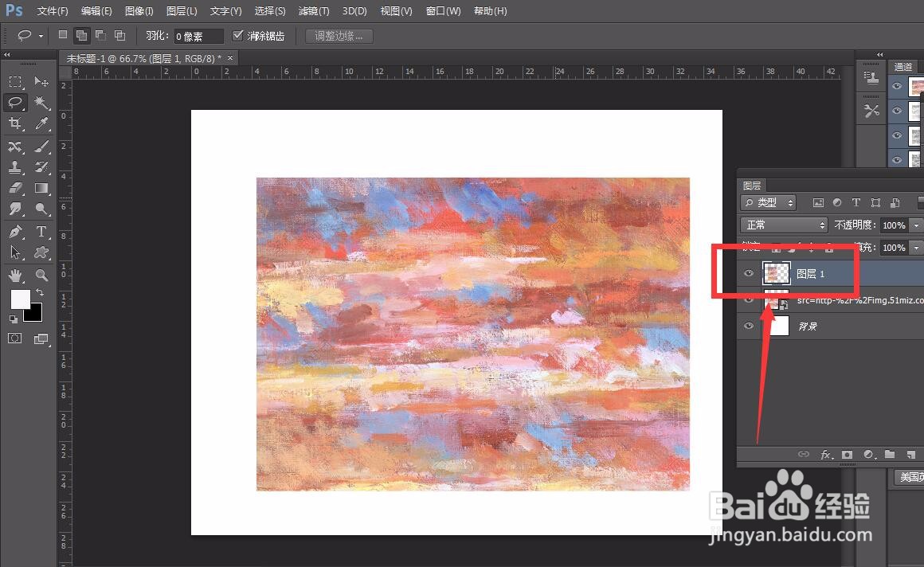Select the Gradient tool
Image resolution: width=924 pixels, height=567 pixels.
(41, 188)
